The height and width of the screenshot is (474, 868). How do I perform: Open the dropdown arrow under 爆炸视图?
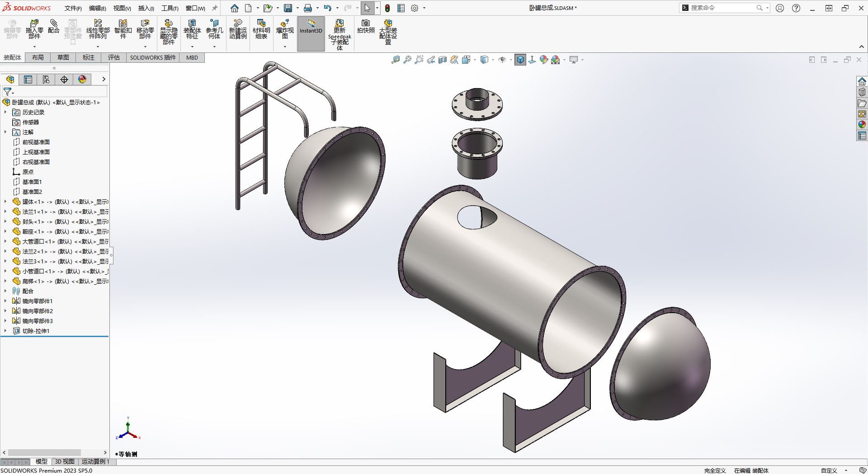[x=285, y=47]
